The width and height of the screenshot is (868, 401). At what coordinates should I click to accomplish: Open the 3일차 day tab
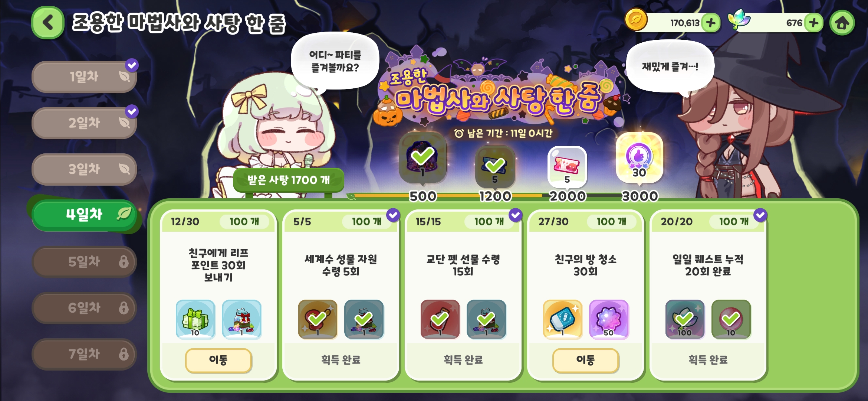(85, 169)
